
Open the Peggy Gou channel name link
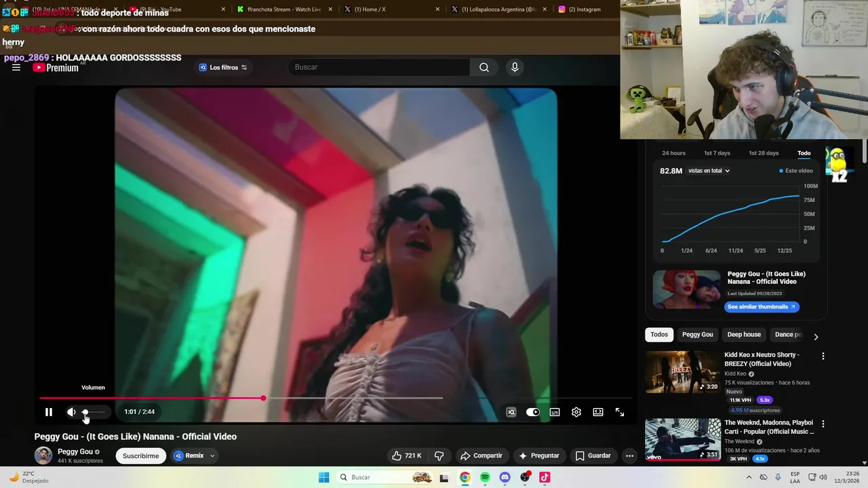[x=75, y=451]
